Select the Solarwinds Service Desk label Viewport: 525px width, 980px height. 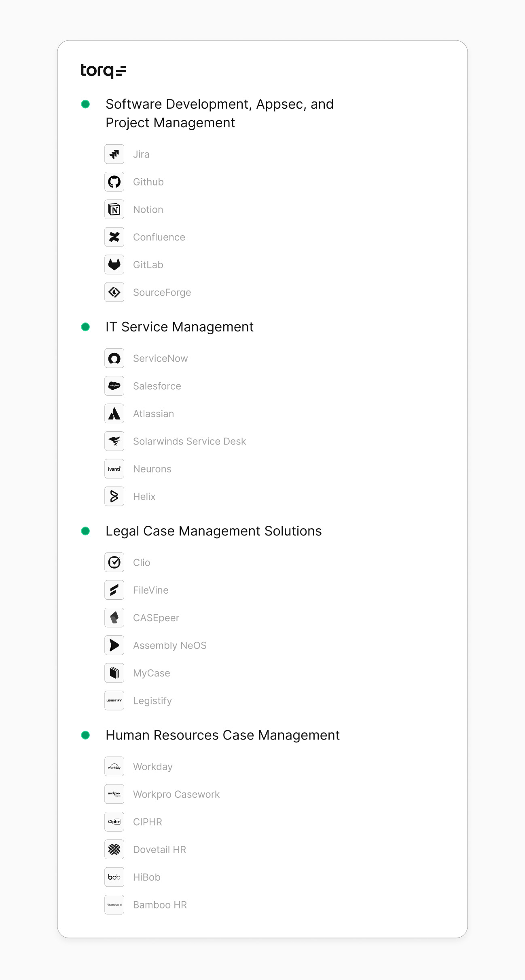click(189, 441)
